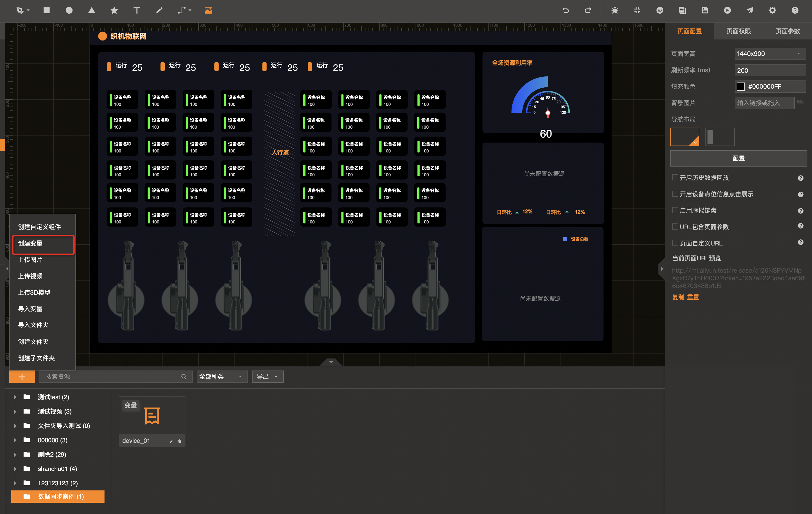This screenshot has height=514, width=812.
Task: Delete the device_01 variable with trash icon
Action: (x=180, y=441)
